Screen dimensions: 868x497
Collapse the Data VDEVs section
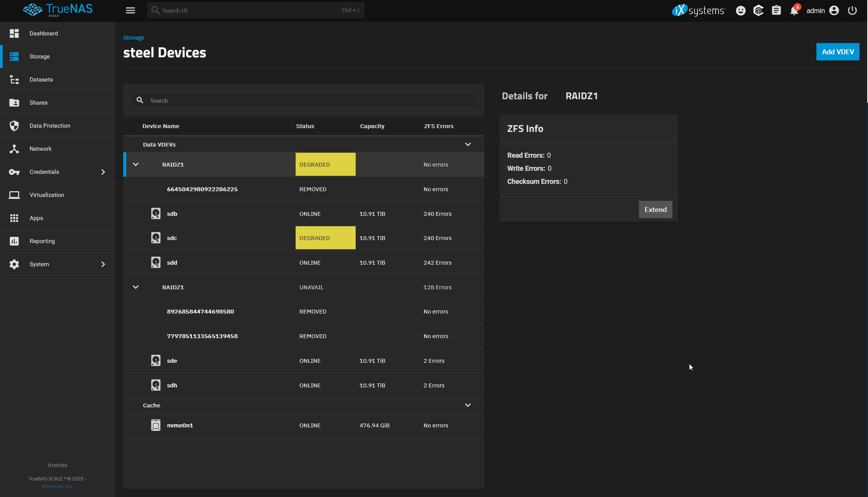point(468,144)
